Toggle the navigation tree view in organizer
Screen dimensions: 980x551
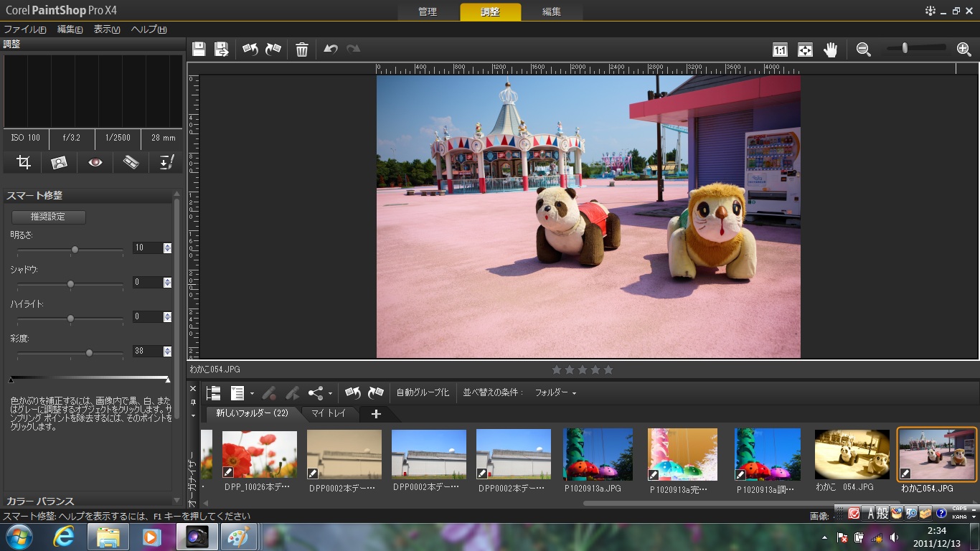(x=213, y=393)
